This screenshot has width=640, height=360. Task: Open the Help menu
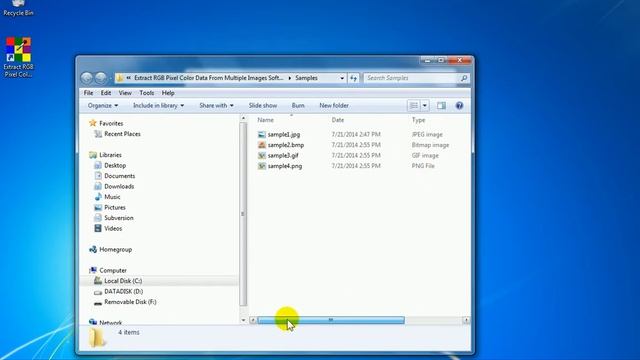coord(168,93)
